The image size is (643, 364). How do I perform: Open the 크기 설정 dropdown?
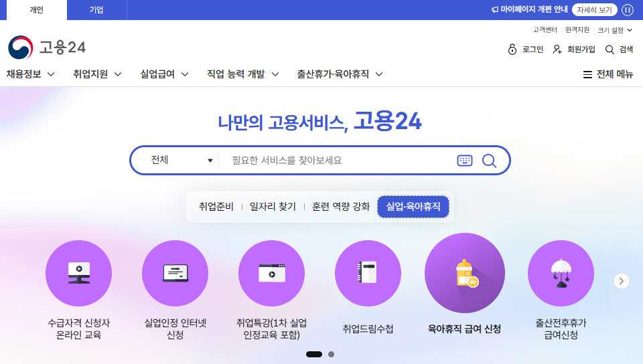pos(614,30)
